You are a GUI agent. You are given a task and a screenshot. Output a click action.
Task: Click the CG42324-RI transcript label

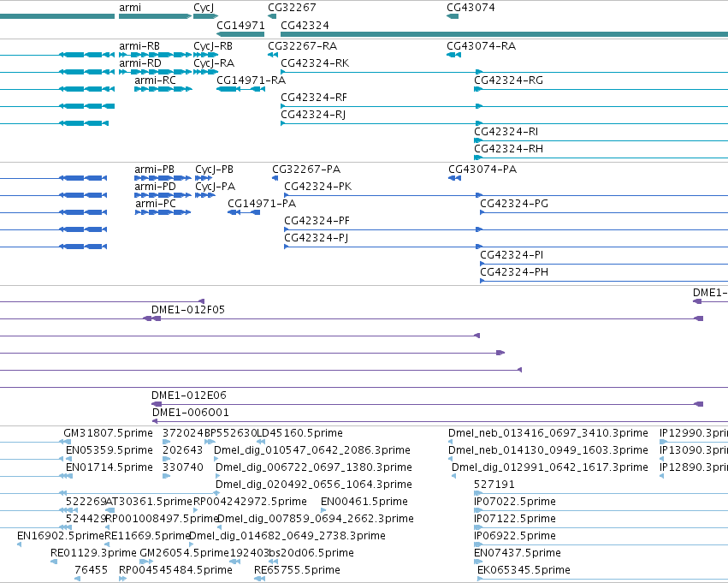(x=506, y=132)
